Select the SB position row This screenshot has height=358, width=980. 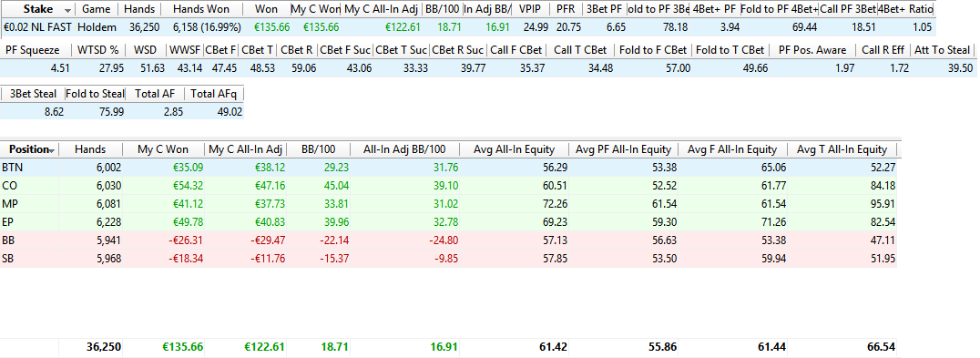pos(448,258)
